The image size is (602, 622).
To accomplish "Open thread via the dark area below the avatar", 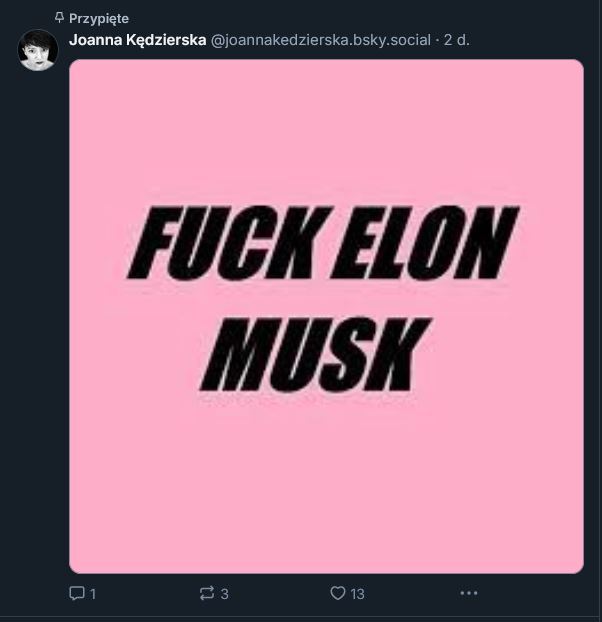I will click(38, 317).
